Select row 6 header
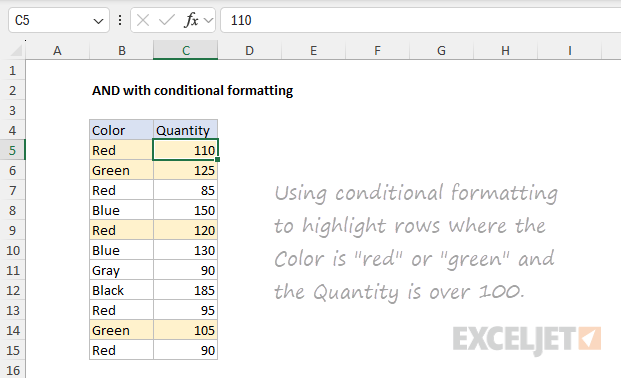 (13, 170)
